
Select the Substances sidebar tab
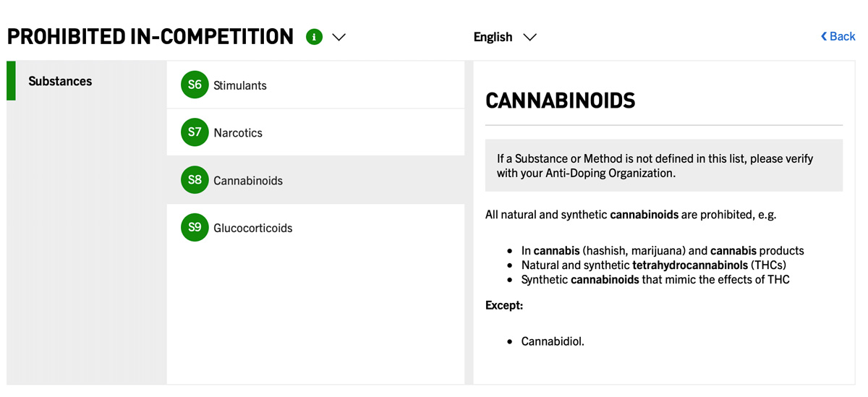pos(60,81)
